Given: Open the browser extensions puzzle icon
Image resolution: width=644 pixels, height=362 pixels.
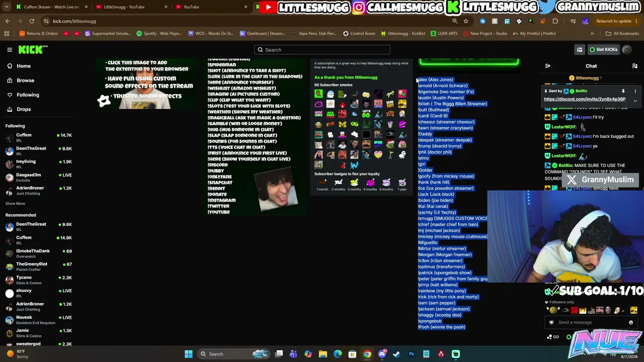Looking at the screenshot, I should click(x=555, y=21).
